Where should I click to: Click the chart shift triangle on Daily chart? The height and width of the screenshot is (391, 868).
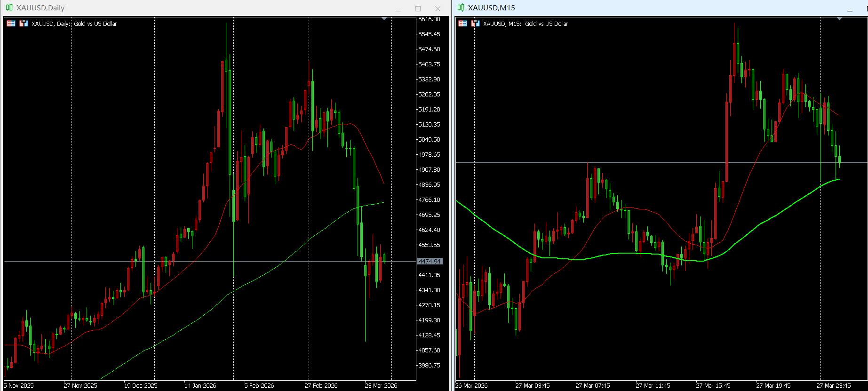pos(384,19)
